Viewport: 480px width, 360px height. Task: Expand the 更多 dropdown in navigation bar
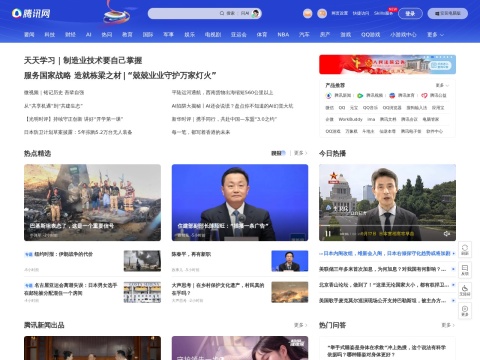435,34
